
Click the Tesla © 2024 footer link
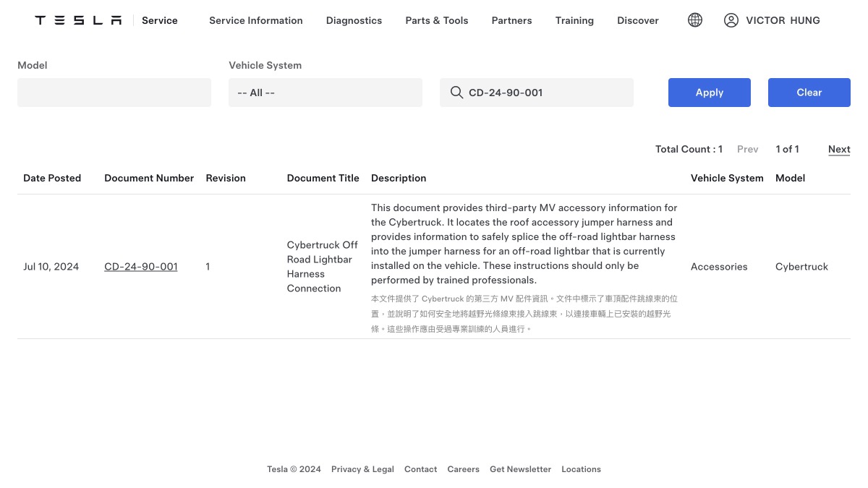[294, 469]
